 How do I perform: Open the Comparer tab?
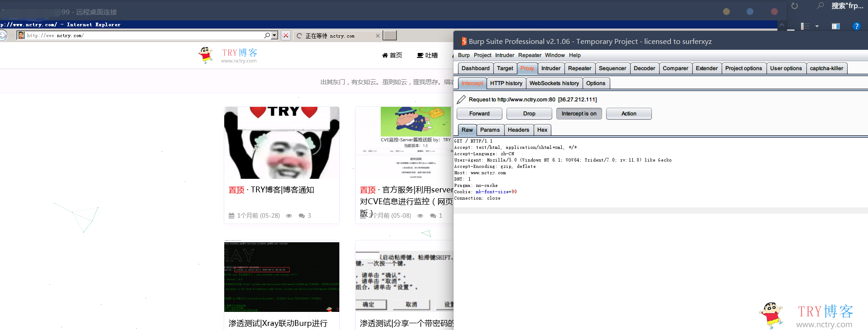(x=675, y=68)
